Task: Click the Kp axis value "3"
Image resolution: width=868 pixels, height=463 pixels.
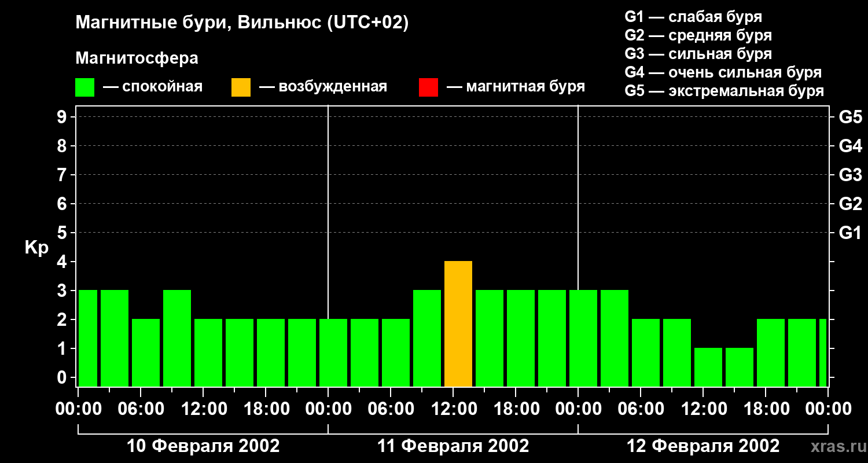Action: pyautogui.click(x=63, y=291)
